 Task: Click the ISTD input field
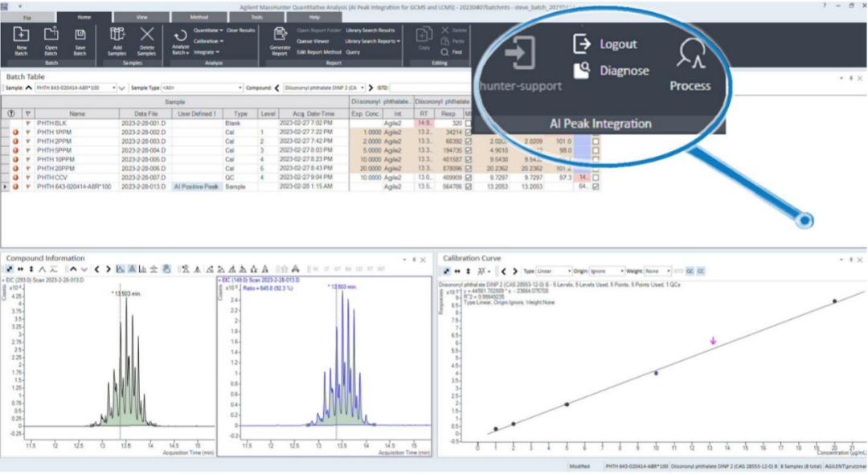431,88
